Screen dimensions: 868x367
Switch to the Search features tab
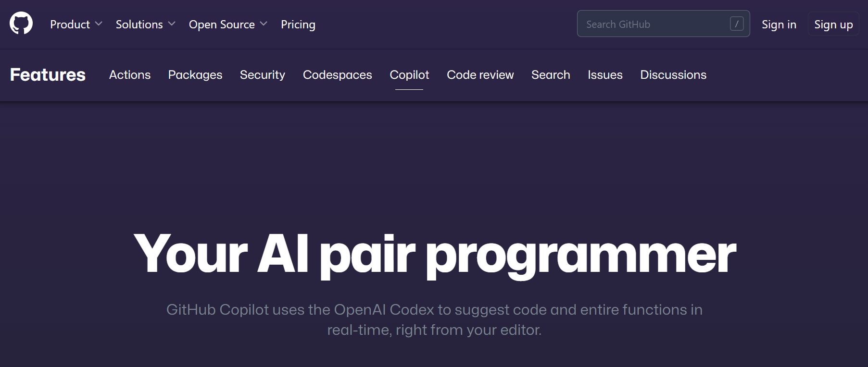coord(551,75)
